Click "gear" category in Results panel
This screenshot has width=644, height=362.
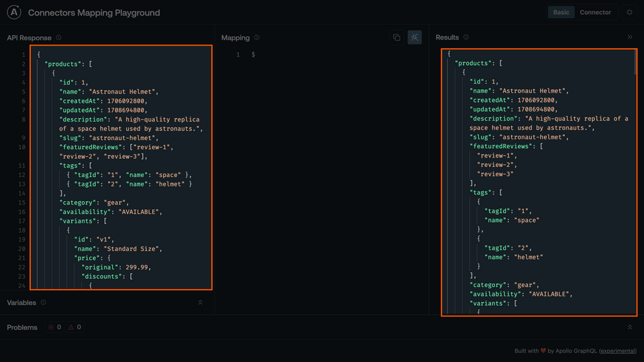(525, 285)
